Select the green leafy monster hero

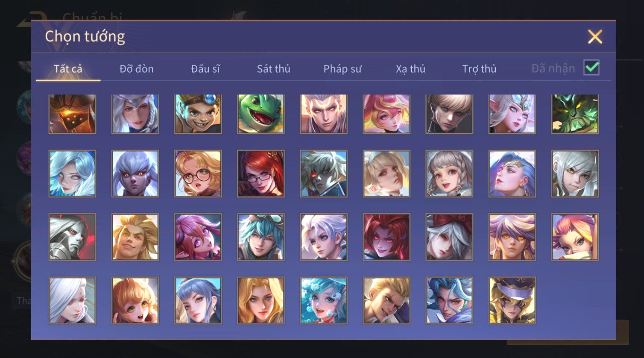[x=575, y=114]
